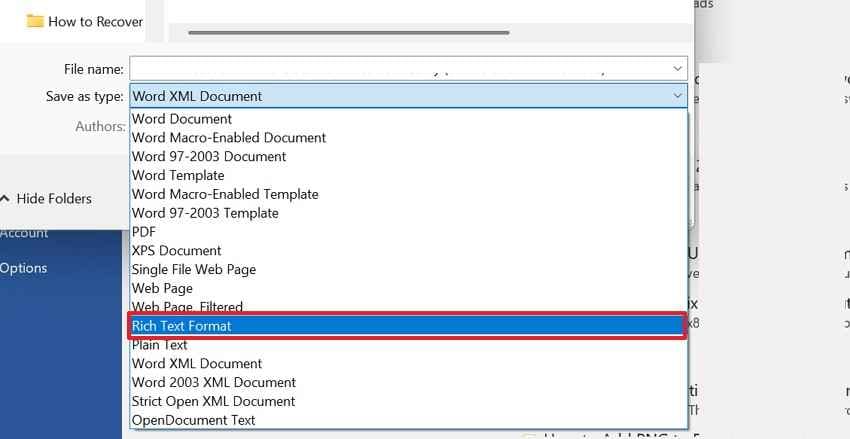Open Account in Word backstage sidebar
The image size is (850, 439).
tap(24, 234)
